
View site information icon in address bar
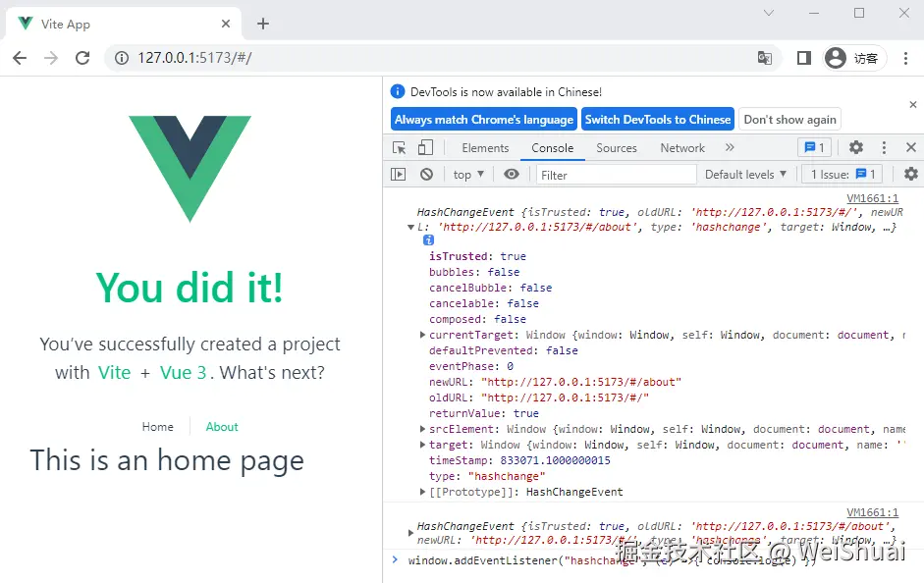pos(122,58)
